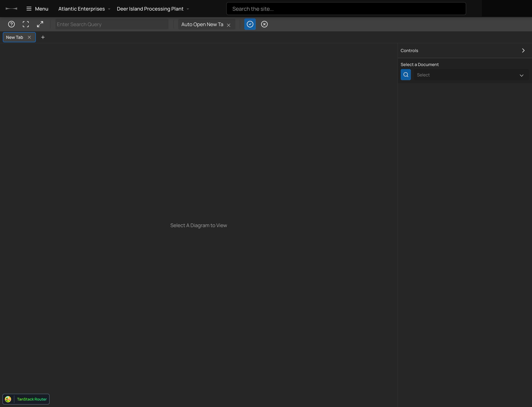Click the app logo at top left
Viewport: 532px width, 407px height.
click(x=11, y=8)
